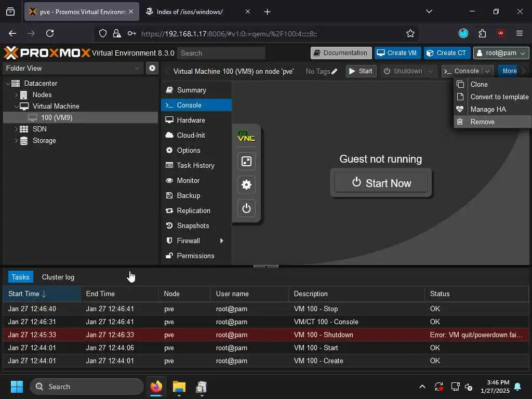
Task: Expand the Nodes tree node
Action: 16,95
